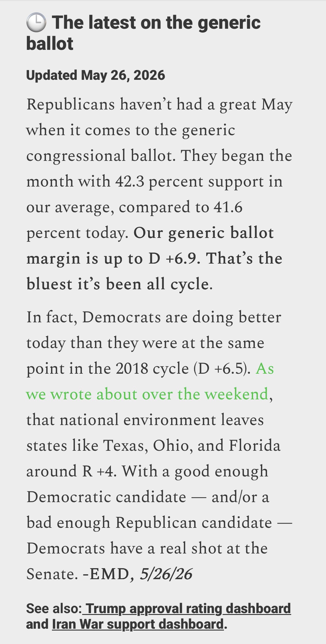Screen dimensions: 326x644
Task: Open the Iran War support dashboard link
Action: pos(138,624)
